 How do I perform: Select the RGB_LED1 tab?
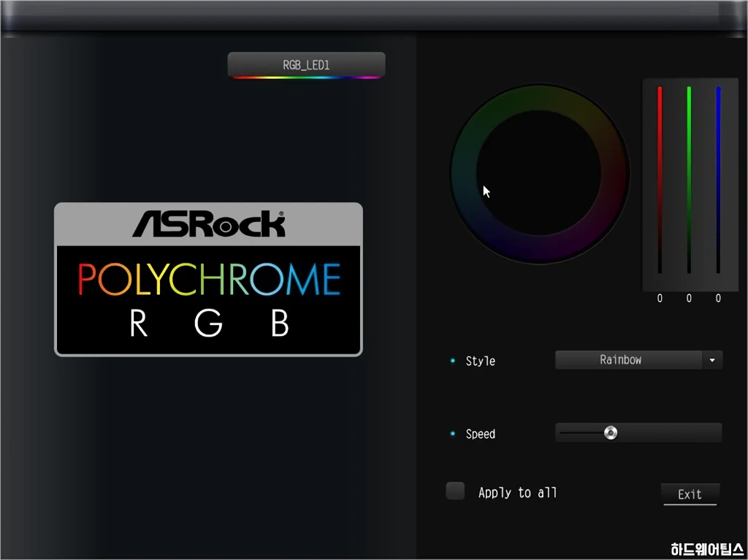(x=306, y=65)
